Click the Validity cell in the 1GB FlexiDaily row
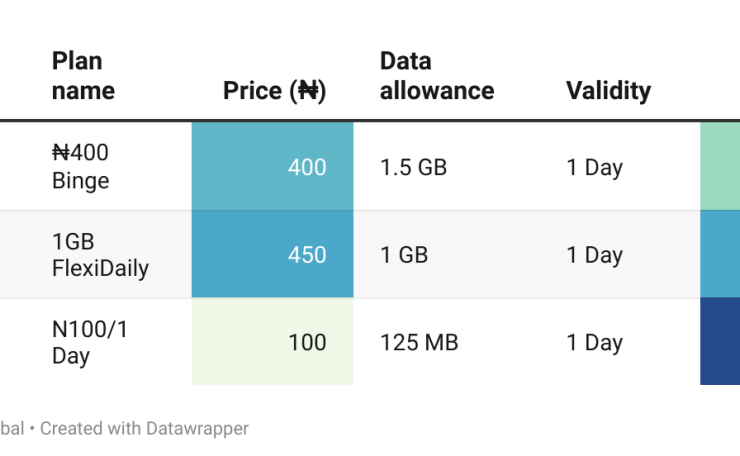 [594, 255]
